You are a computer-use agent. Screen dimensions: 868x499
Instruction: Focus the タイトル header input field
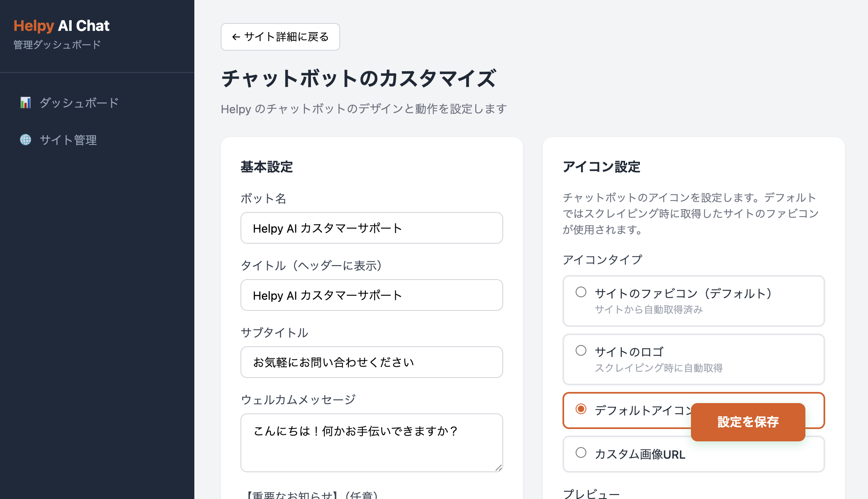[372, 295]
